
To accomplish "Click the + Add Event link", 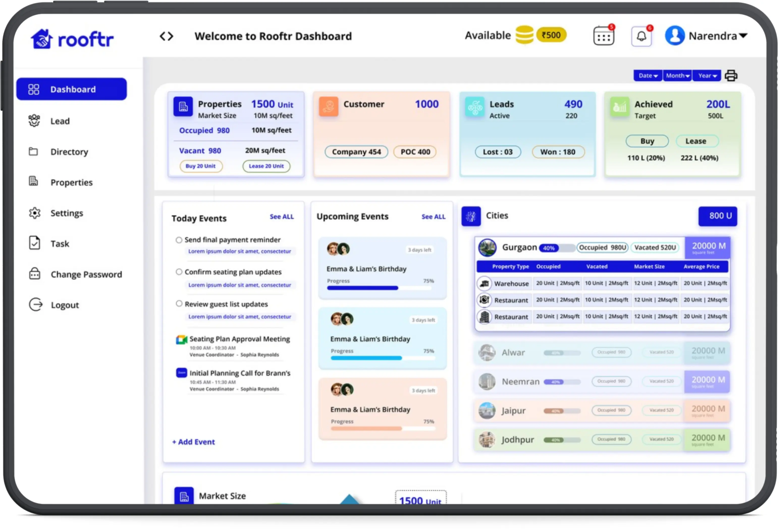I will (x=193, y=442).
